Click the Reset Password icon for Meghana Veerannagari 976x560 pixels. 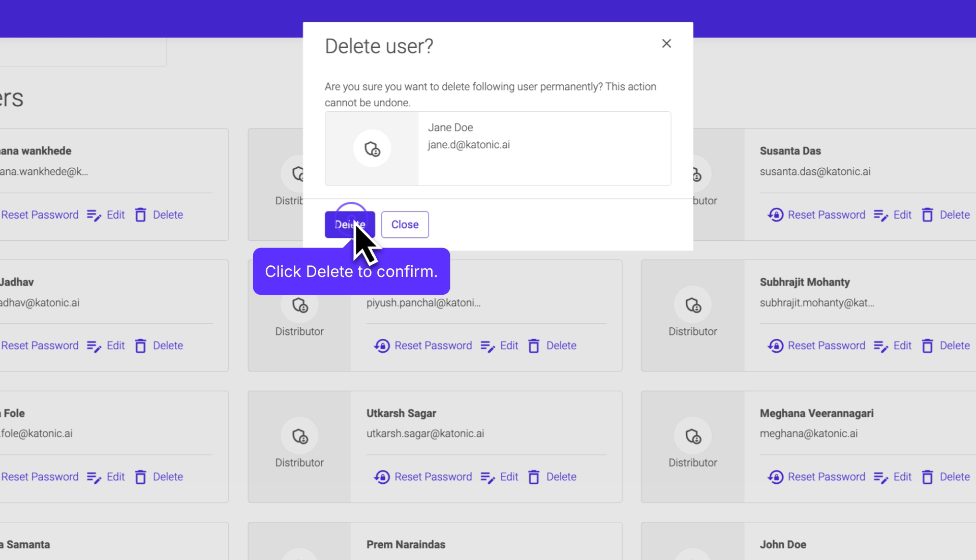point(775,477)
